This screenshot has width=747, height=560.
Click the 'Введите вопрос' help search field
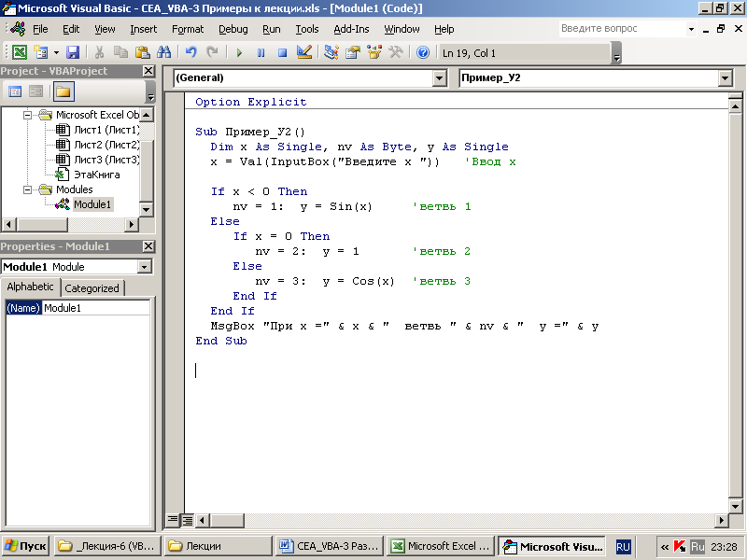pos(622,29)
